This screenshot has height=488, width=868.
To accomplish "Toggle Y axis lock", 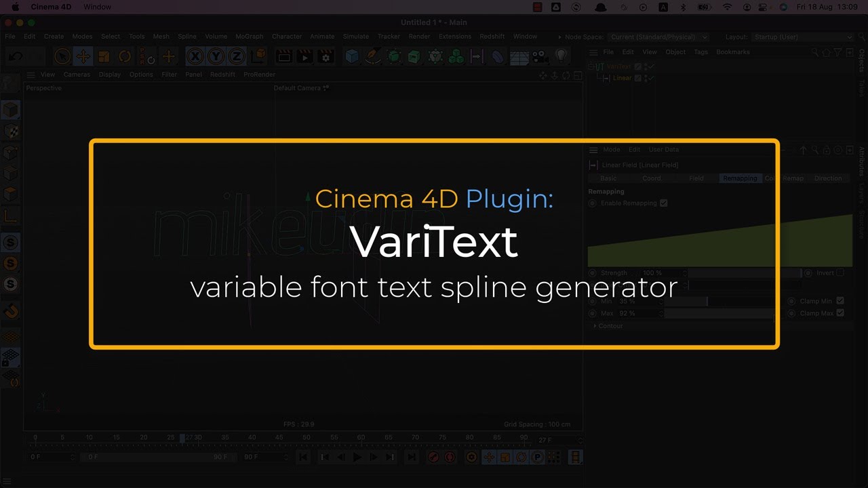I will click(216, 57).
